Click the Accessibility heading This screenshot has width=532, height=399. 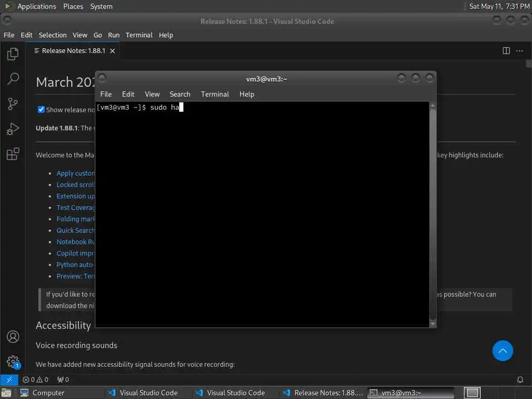[63, 325]
